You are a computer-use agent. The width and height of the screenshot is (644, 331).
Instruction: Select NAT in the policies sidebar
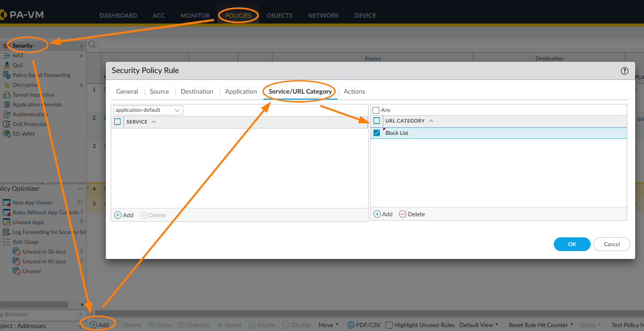pos(18,55)
